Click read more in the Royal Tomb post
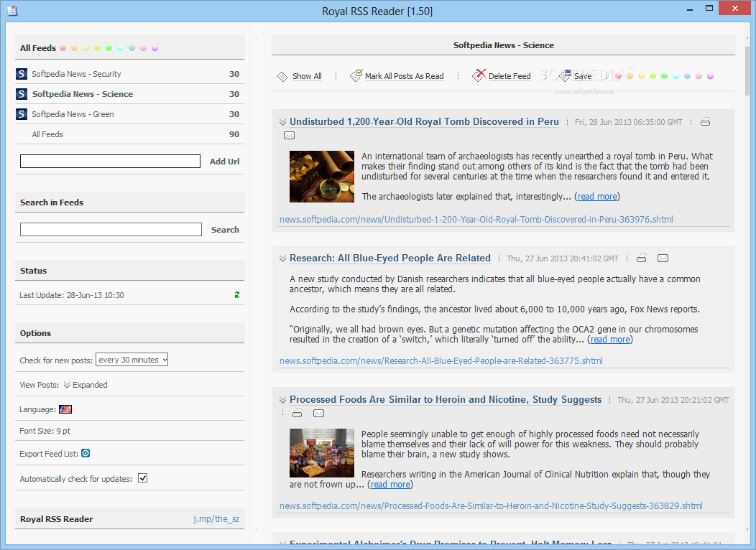This screenshot has width=756, height=550. click(x=597, y=197)
